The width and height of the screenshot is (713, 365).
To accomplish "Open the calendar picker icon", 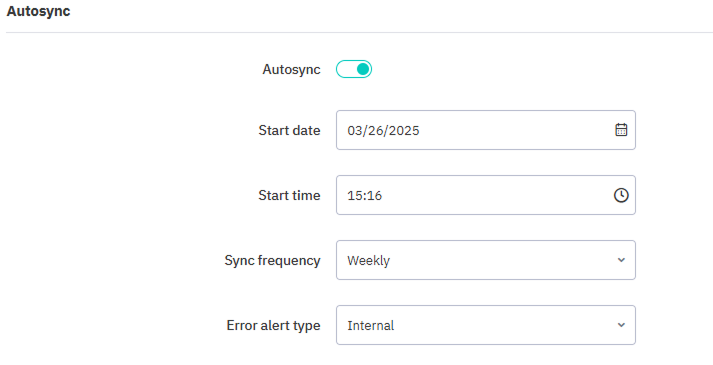I will 621,130.
